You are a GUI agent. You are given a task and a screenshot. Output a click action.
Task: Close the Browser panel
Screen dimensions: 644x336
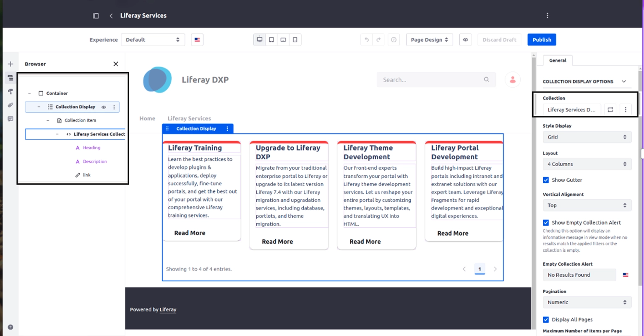tap(116, 64)
